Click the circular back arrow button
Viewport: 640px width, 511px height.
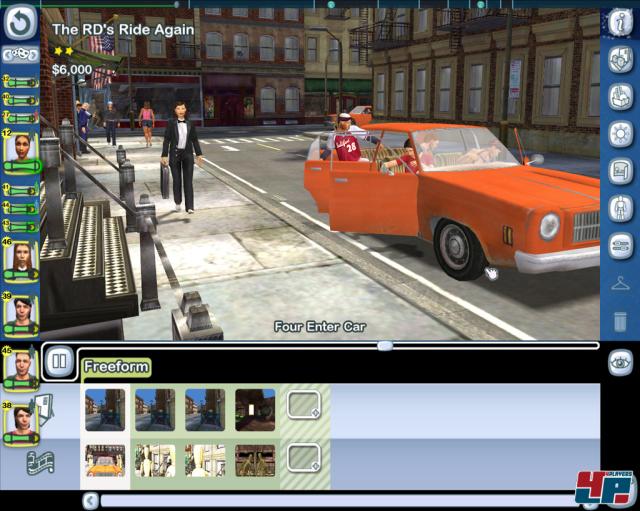click(x=20, y=22)
